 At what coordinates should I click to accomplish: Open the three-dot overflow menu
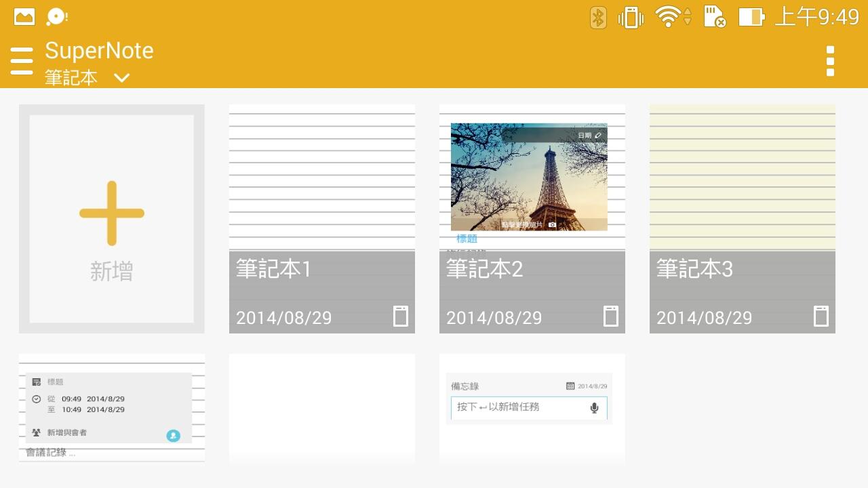pos(830,61)
